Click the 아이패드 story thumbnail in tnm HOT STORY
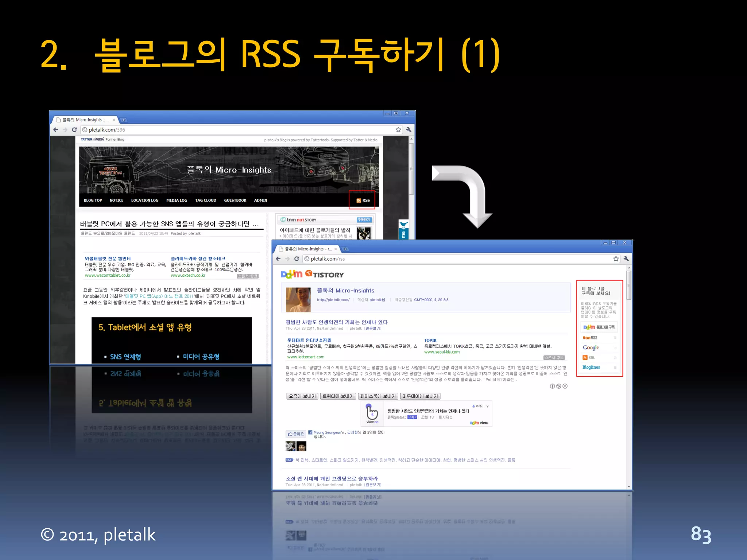747x560 pixels. tap(364, 233)
